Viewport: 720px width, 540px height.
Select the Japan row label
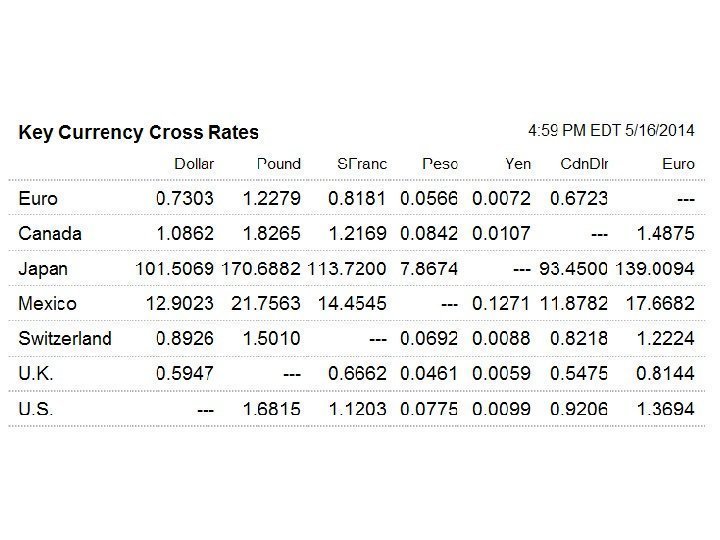(44, 269)
